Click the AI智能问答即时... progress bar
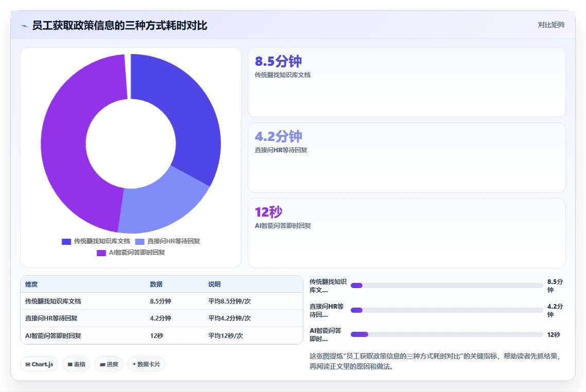This screenshot has width=586, height=392. 446,334
